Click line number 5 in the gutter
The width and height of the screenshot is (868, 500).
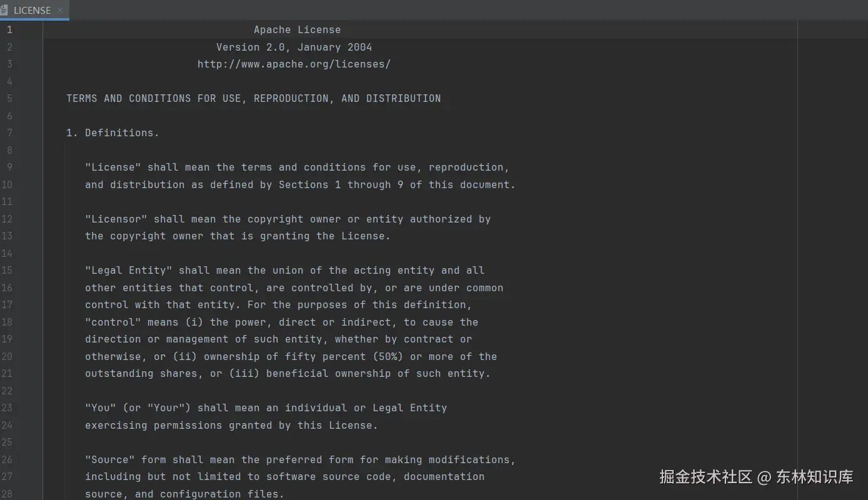9,98
